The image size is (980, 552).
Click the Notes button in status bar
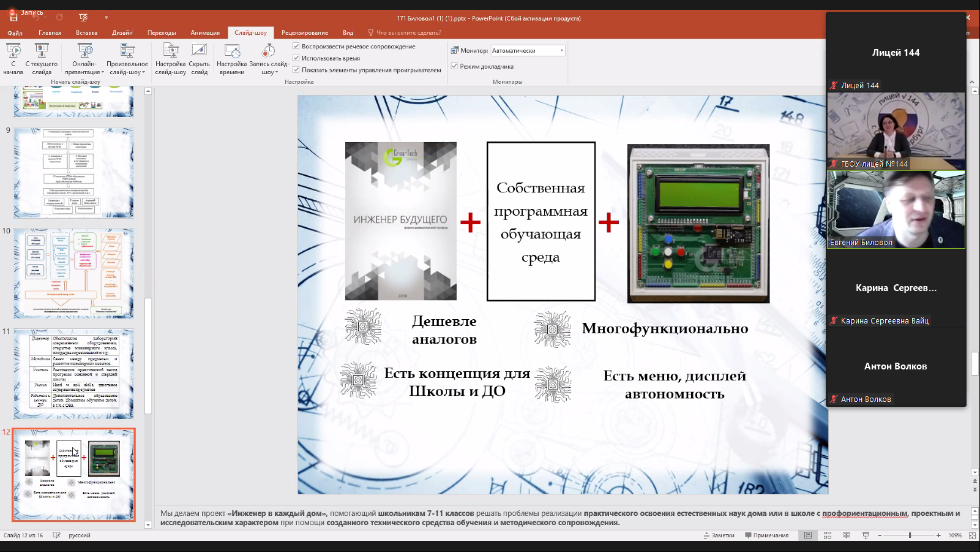tap(719, 535)
